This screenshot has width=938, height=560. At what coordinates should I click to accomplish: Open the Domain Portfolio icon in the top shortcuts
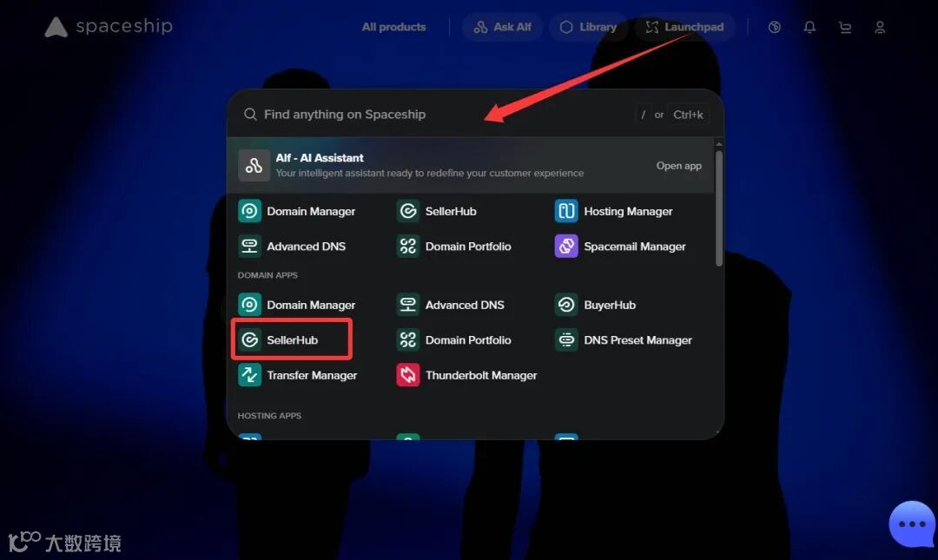coord(408,246)
